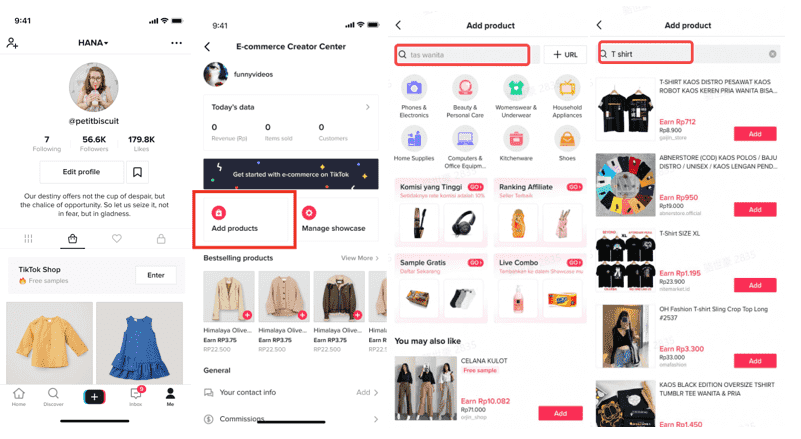This screenshot has width=801, height=439.
Task: Open the Manage showcase icon
Action: click(309, 213)
